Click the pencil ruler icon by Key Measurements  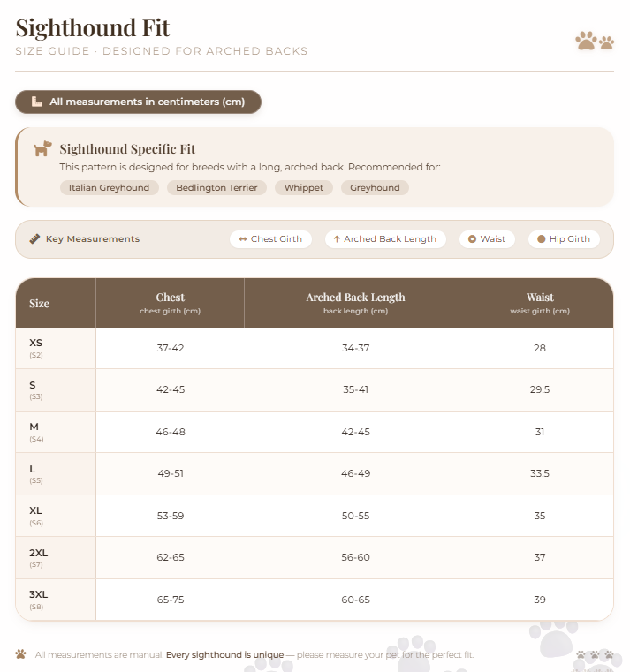pos(34,239)
